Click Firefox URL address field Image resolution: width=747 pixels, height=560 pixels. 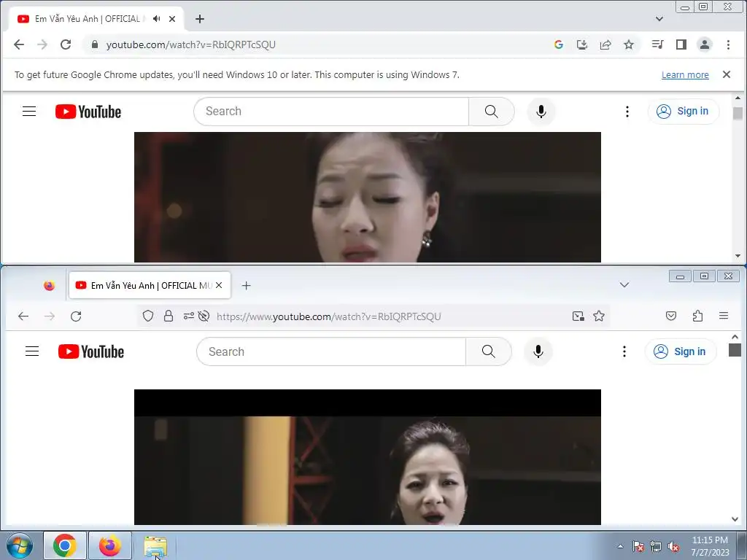pyautogui.click(x=329, y=316)
